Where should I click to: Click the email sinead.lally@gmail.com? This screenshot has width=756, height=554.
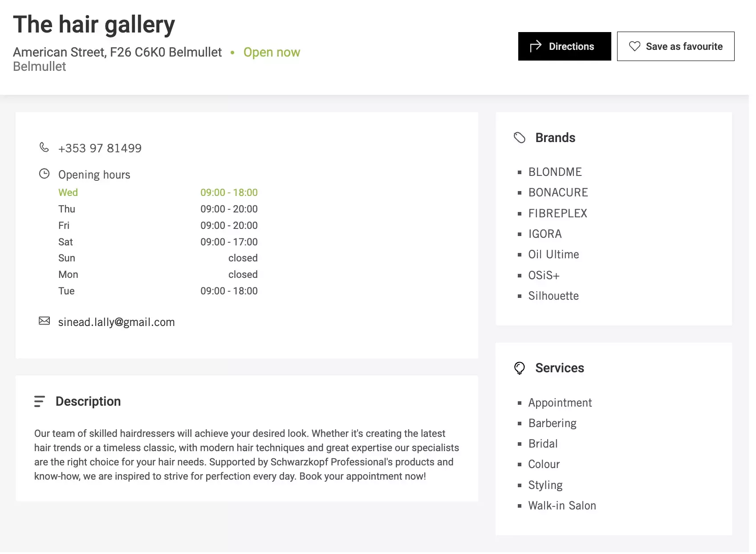click(116, 322)
